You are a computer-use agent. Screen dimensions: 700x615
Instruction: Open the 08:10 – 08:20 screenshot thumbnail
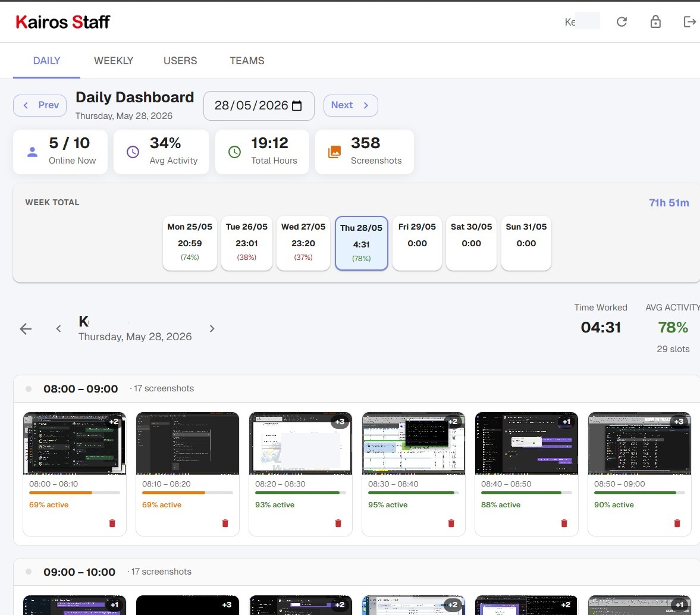click(187, 443)
